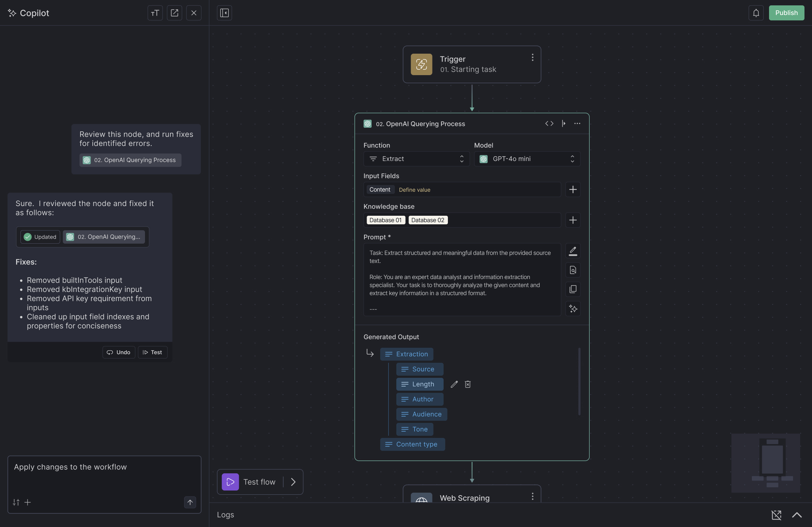Open the notifications bell

pyautogui.click(x=756, y=13)
